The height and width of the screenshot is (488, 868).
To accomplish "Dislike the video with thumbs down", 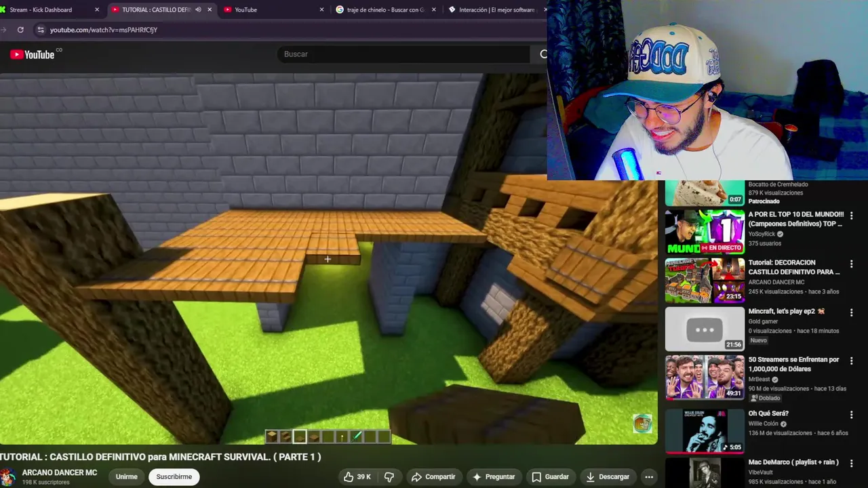I will pos(389,476).
